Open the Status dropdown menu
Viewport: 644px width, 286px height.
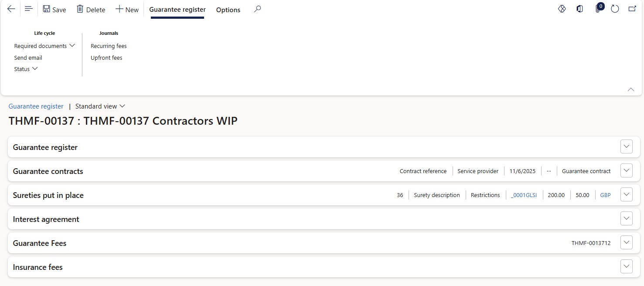click(x=26, y=69)
